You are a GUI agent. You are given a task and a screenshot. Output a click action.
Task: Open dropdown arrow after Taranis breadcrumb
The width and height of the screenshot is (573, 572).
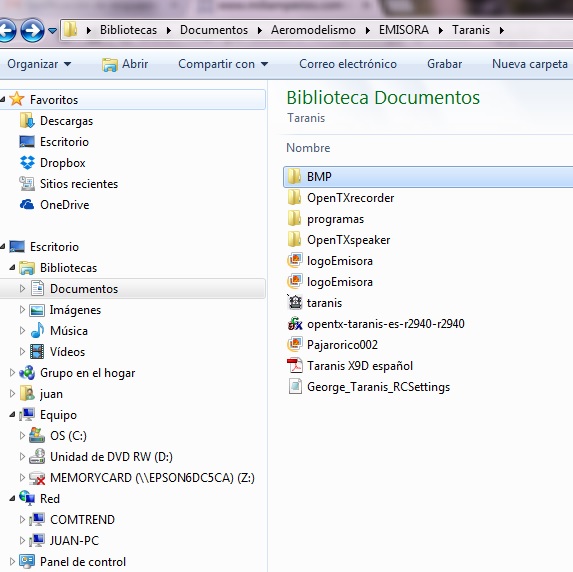pyautogui.click(x=501, y=30)
